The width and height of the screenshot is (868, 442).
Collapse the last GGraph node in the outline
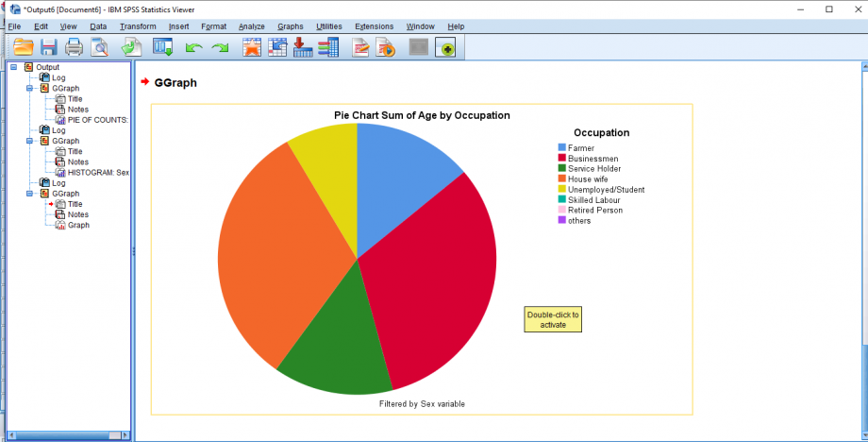point(30,194)
